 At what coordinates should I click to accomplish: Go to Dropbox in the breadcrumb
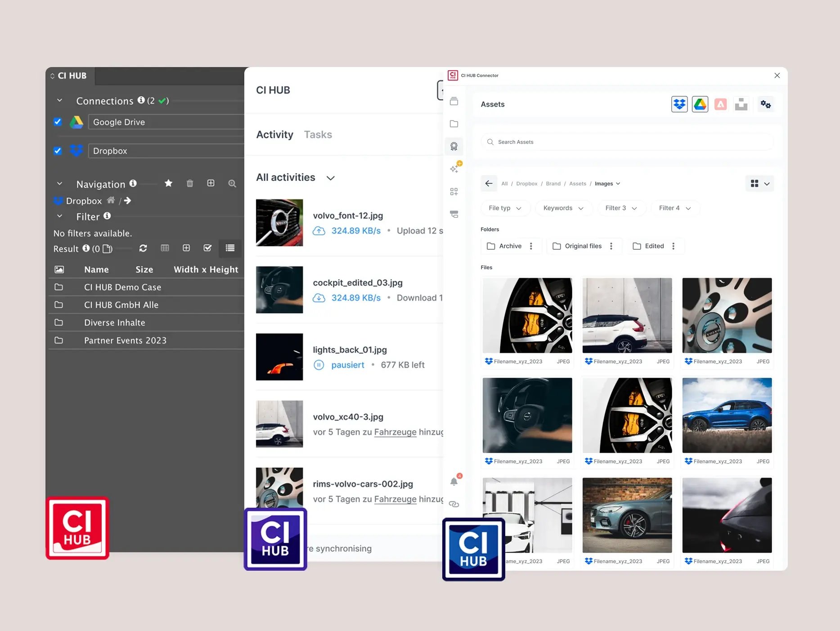[x=526, y=184]
